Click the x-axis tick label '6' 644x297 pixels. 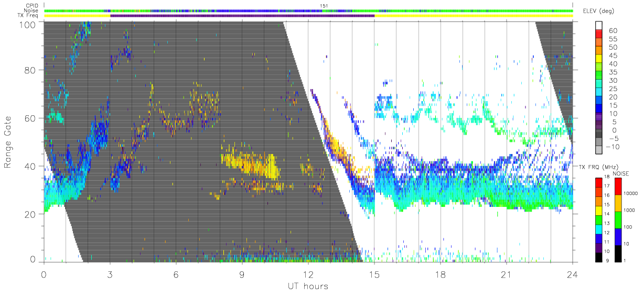tap(176, 274)
